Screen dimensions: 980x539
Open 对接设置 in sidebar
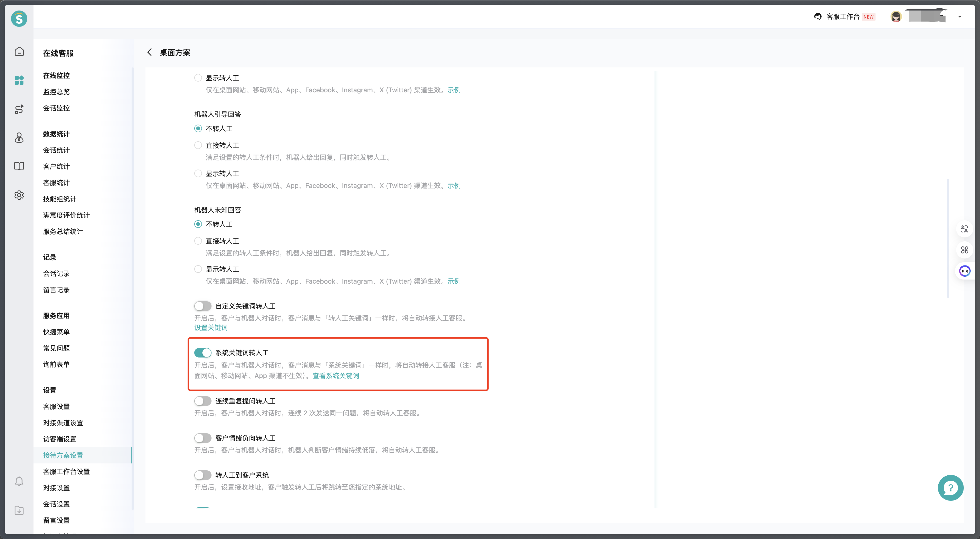tap(56, 488)
